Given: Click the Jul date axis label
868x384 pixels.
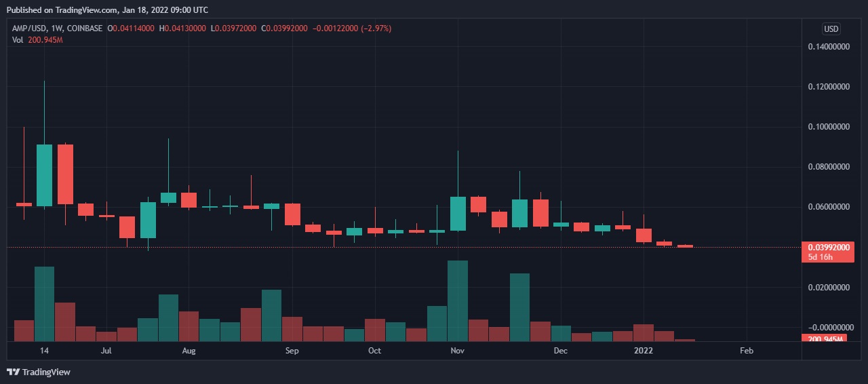Looking at the screenshot, I should click(x=106, y=351).
